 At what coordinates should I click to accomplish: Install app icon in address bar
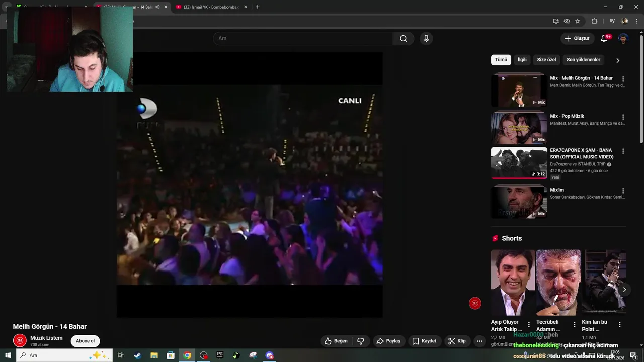pyautogui.click(x=556, y=21)
